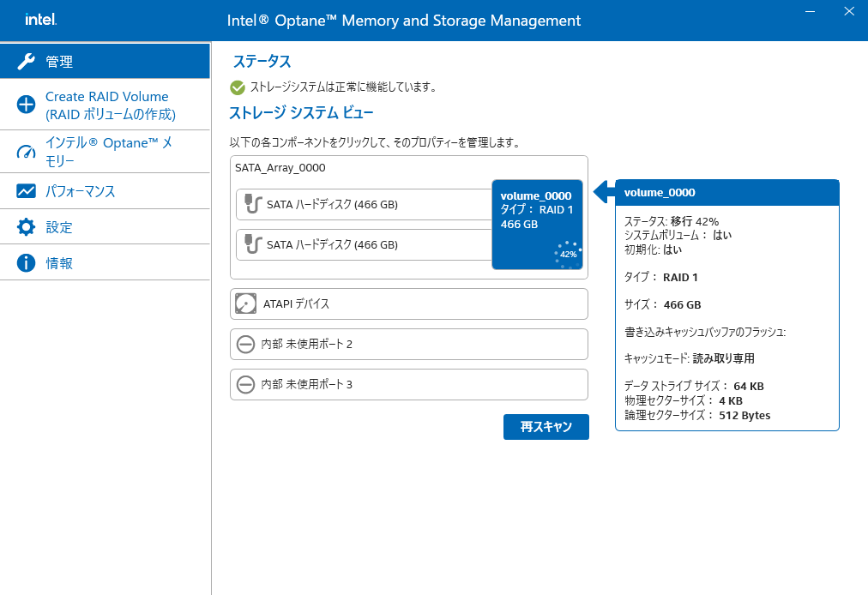The height and width of the screenshot is (595, 868).
Task: Click the 42% migration progress spinner
Action: (569, 254)
